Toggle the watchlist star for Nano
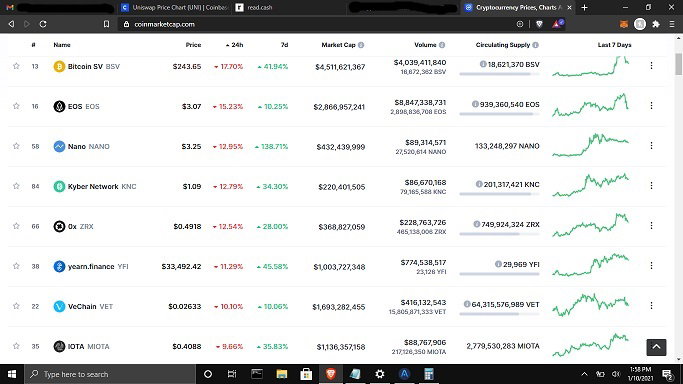This screenshot has height=384, width=683. [16, 146]
